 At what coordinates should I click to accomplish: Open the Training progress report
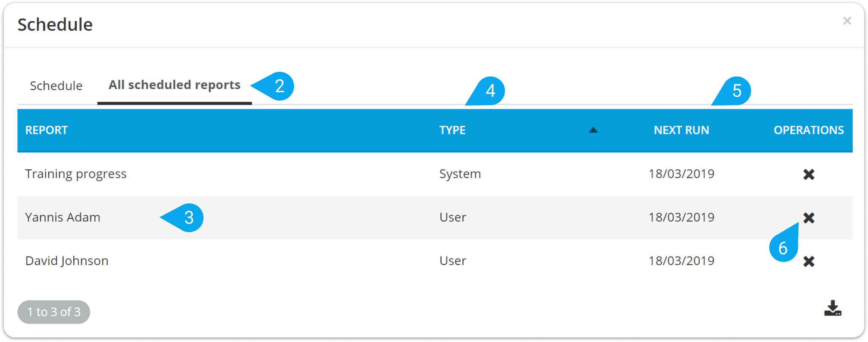click(76, 174)
